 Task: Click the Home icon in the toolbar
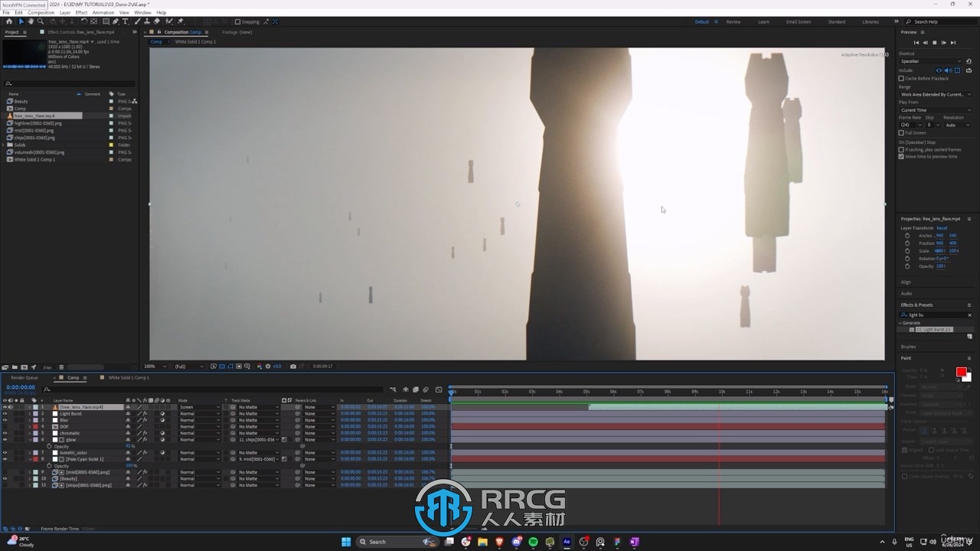[x=9, y=21]
